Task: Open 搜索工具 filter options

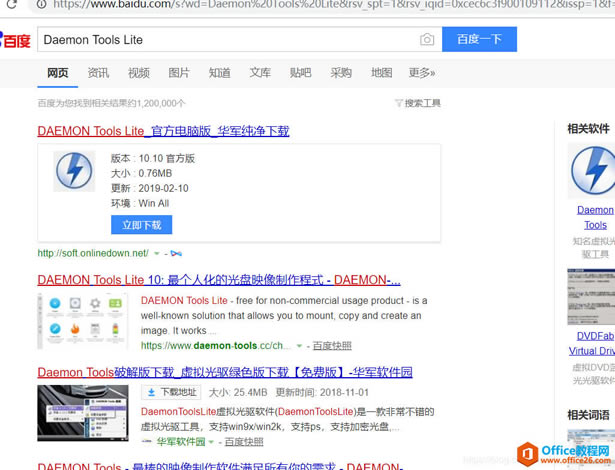Action: tap(418, 103)
